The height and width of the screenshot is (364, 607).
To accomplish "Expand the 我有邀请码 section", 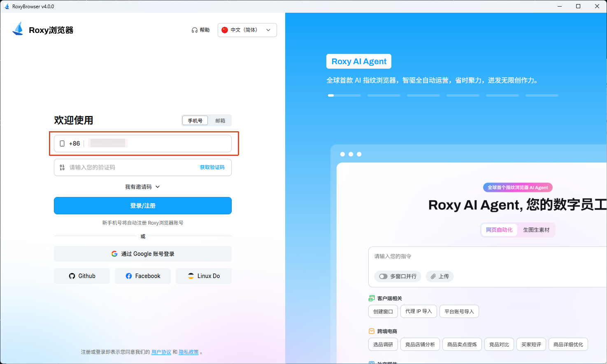I will click(142, 187).
